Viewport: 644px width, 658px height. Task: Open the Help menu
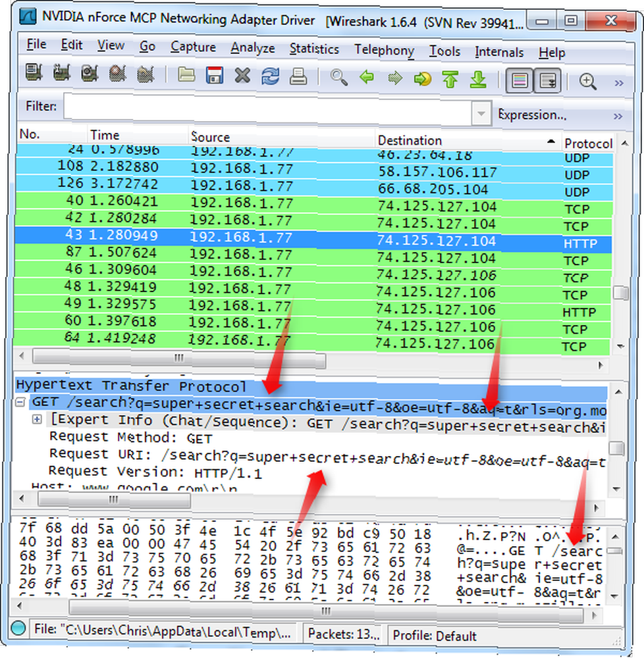click(552, 53)
